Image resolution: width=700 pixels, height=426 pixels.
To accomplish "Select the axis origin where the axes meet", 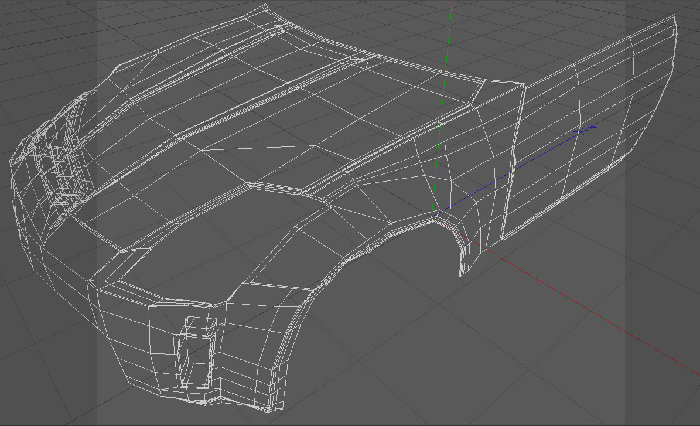I will coord(433,216).
